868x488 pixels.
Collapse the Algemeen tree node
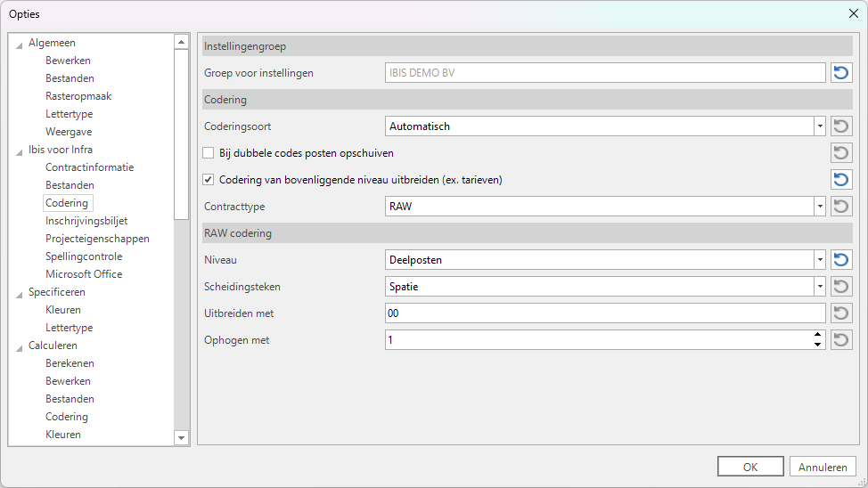20,44
